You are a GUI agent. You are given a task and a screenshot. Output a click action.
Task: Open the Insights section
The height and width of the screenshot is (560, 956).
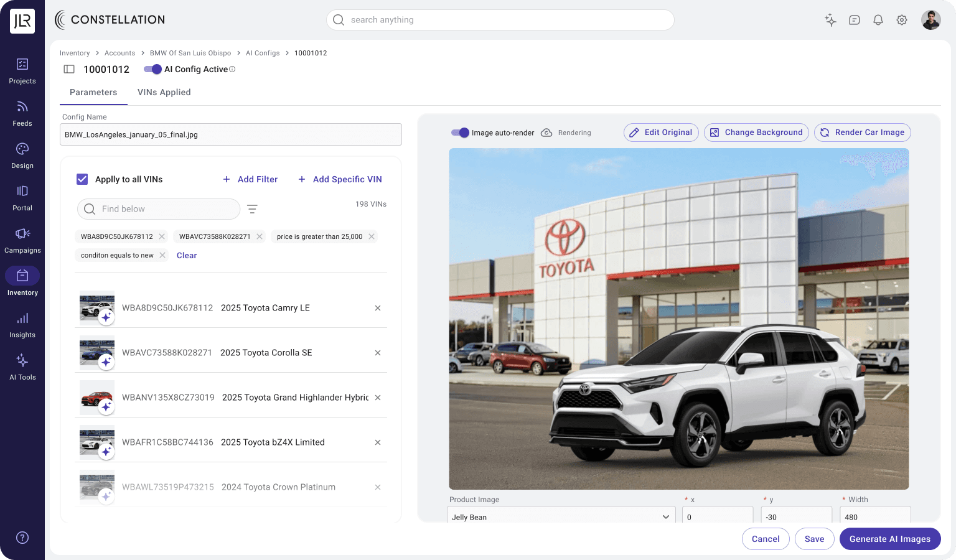click(22, 325)
